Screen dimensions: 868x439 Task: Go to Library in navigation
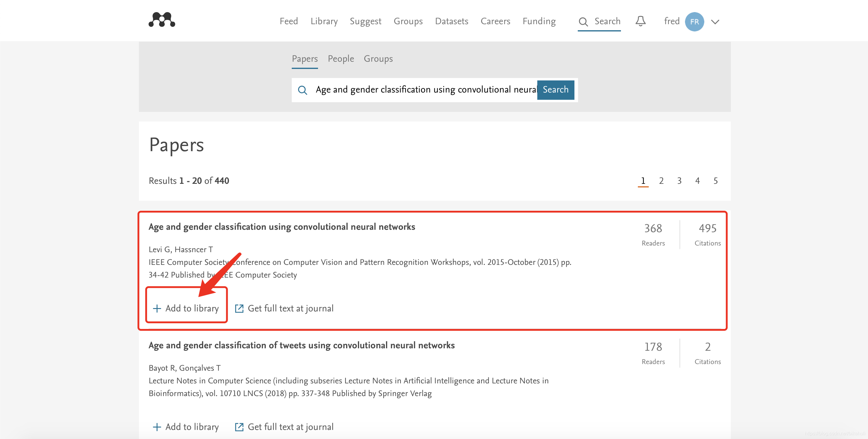point(324,21)
